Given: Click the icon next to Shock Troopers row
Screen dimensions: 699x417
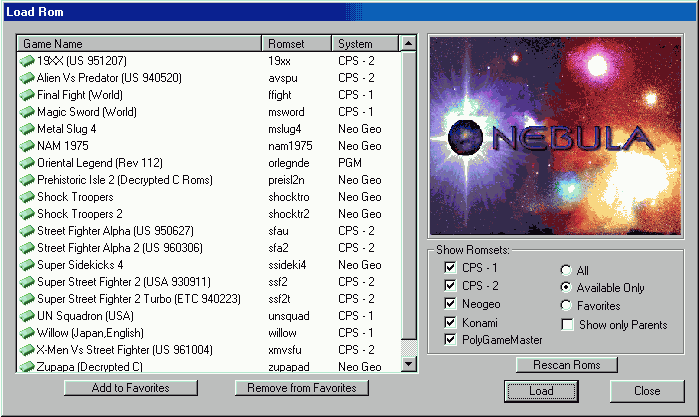Looking at the screenshot, I should [27, 197].
